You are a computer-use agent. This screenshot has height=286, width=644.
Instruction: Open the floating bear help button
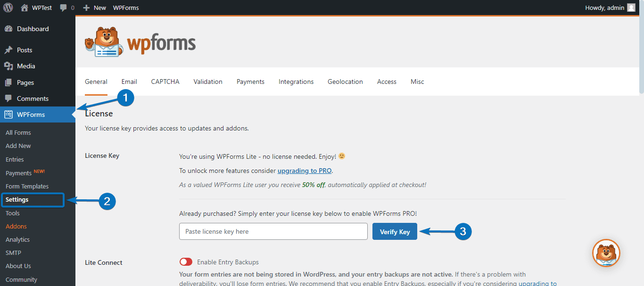[x=606, y=253]
